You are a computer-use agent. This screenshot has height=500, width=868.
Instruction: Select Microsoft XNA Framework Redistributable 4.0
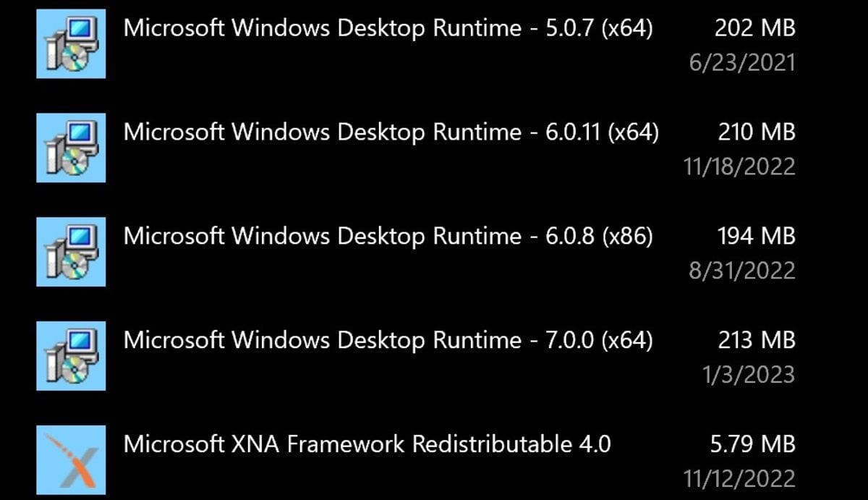(367, 444)
